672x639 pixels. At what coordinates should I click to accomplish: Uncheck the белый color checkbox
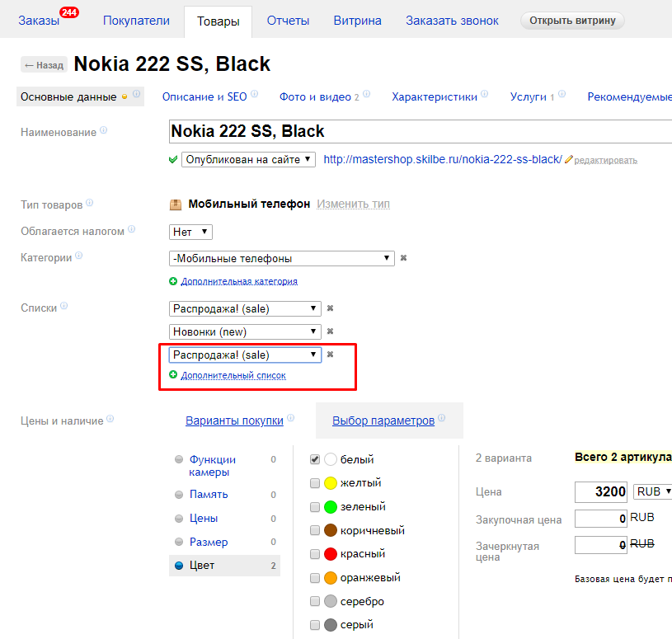[x=315, y=459]
